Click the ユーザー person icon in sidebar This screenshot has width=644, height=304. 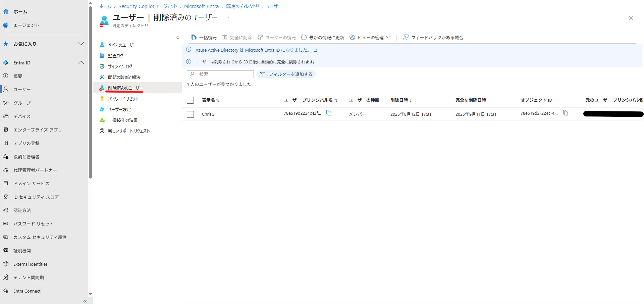(x=6, y=89)
